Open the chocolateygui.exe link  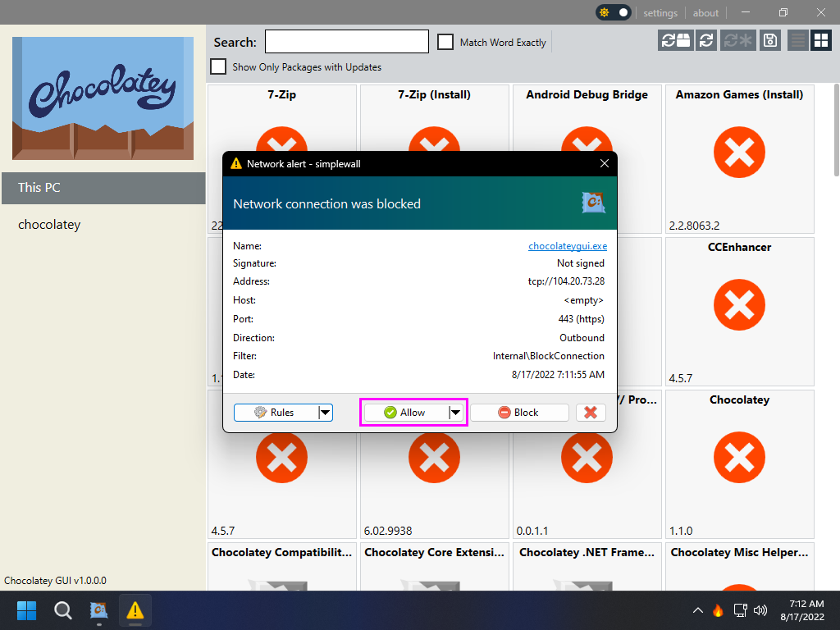point(568,246)
